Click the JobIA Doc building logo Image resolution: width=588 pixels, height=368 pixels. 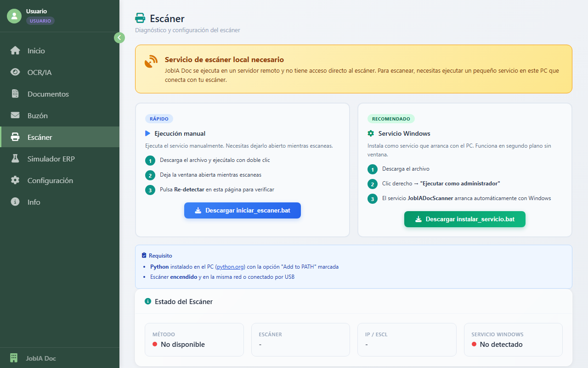point(14,358)
